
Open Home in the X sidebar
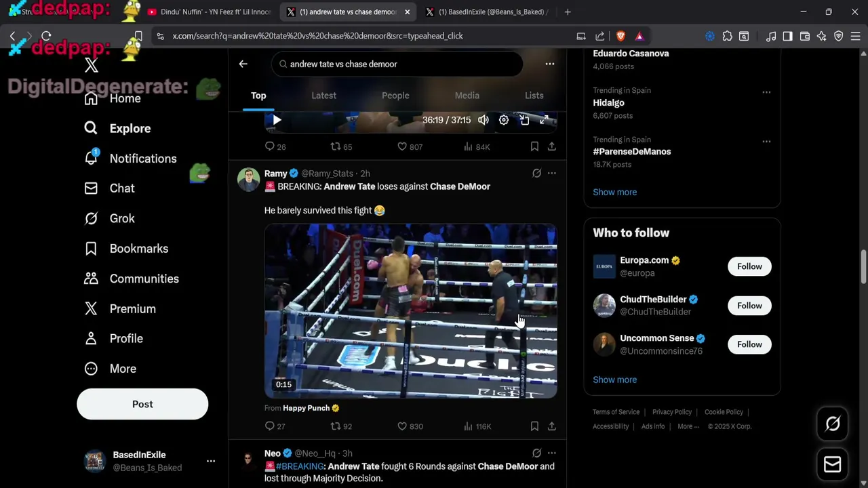[x=113, y=98]
